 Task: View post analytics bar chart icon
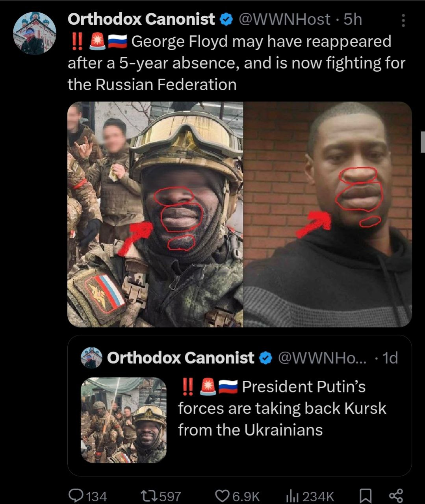pos(291,495)
